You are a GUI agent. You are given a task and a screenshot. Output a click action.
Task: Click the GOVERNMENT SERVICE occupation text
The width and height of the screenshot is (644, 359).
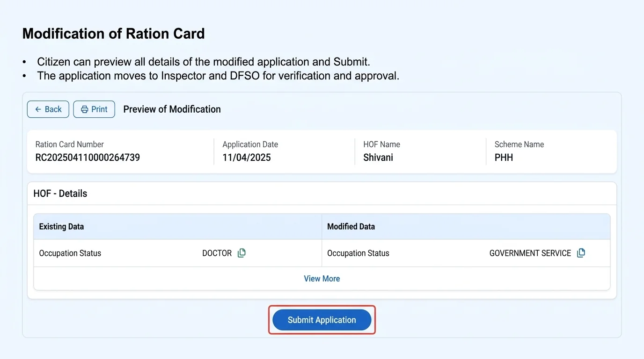[530, 253]
